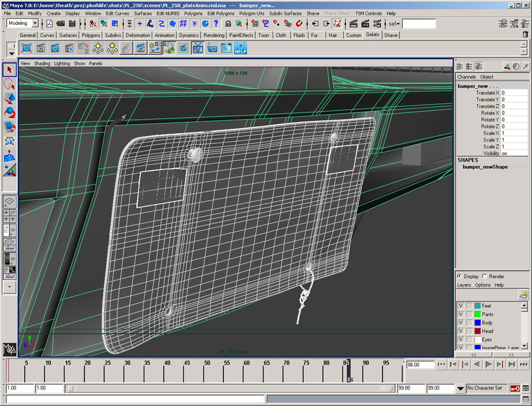This screenshot has width=532, height=406.
Task: Open the No Character Set dropdown arrow
Action: click(x=460, y=388)
